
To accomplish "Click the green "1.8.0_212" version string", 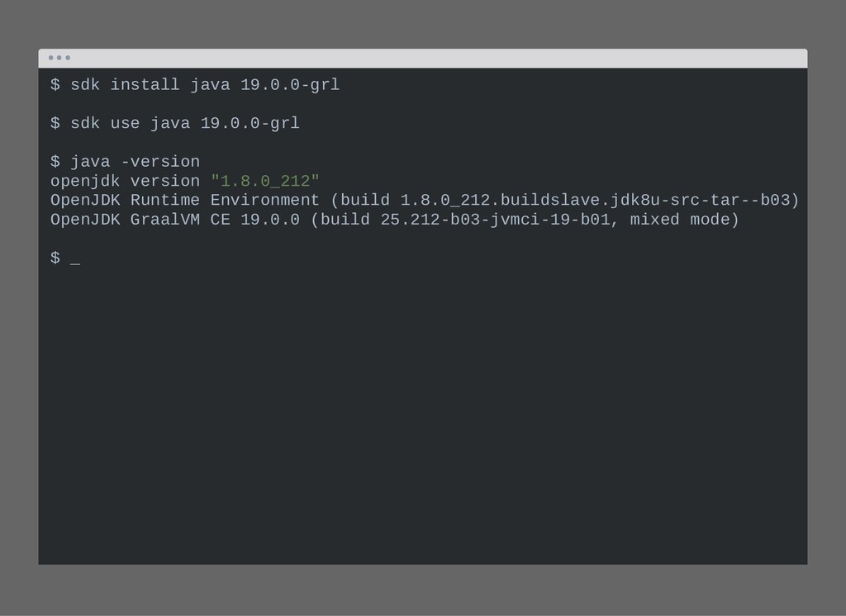I will [x=265, y=181].
